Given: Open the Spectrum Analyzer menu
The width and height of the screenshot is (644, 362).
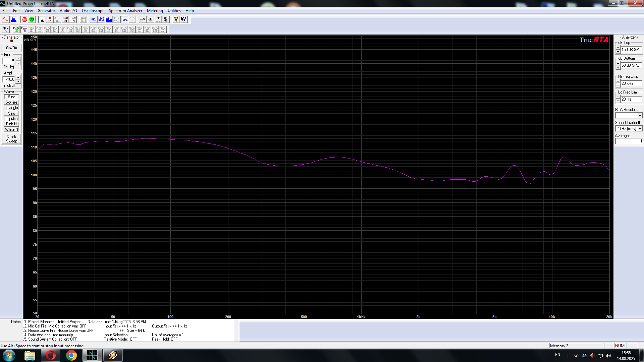Looking at the screenshot, I should 125,11.
